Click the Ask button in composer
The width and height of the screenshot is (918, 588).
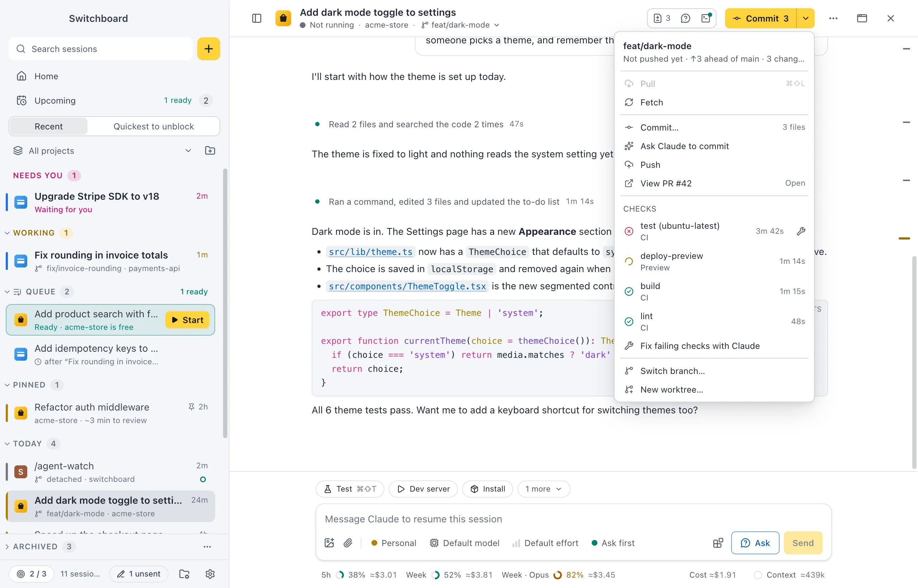click(x=755, y=543)
